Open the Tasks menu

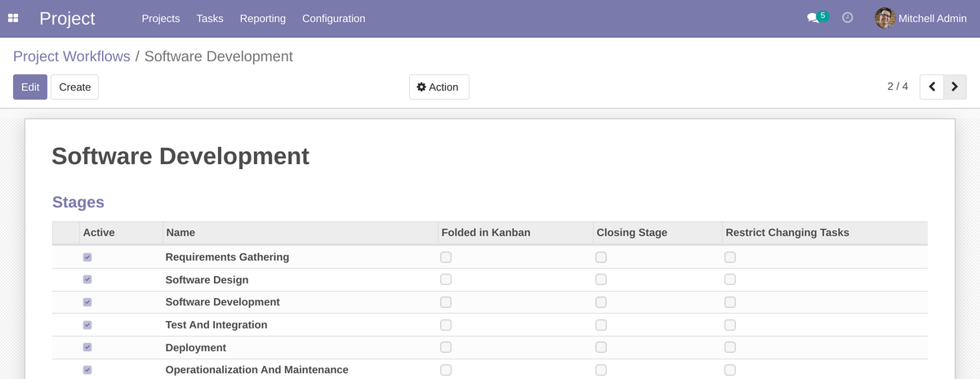pos(210,19)
